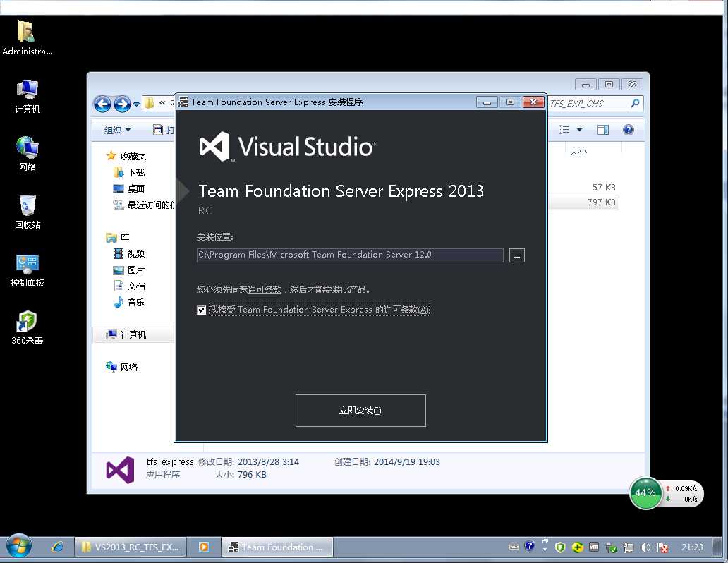Click the network tray icon with red X
Screen dimensions: 728x563
tap(662, 547)
